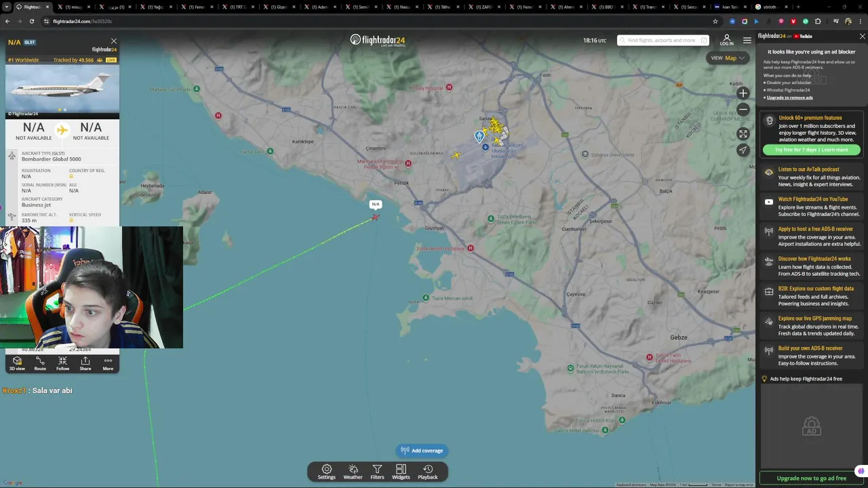Open the Widgets menu
868x488 pixels.
[401, 472]
